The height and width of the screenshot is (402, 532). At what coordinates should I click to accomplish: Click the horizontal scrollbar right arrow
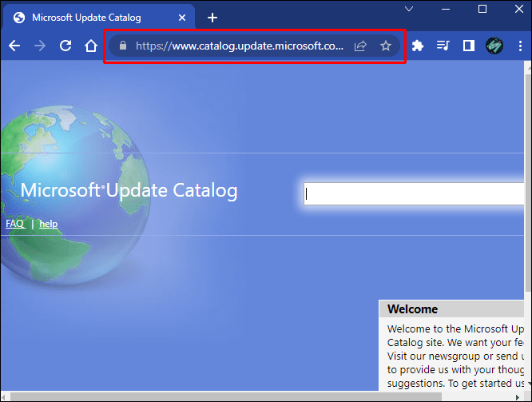point(518,397)
